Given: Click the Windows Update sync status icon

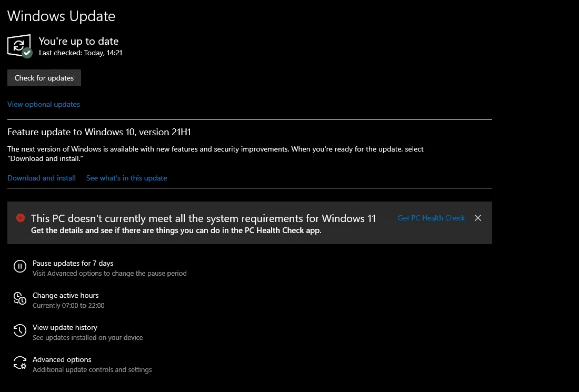Looking at the screenshot, I should [x=20, y=46].
